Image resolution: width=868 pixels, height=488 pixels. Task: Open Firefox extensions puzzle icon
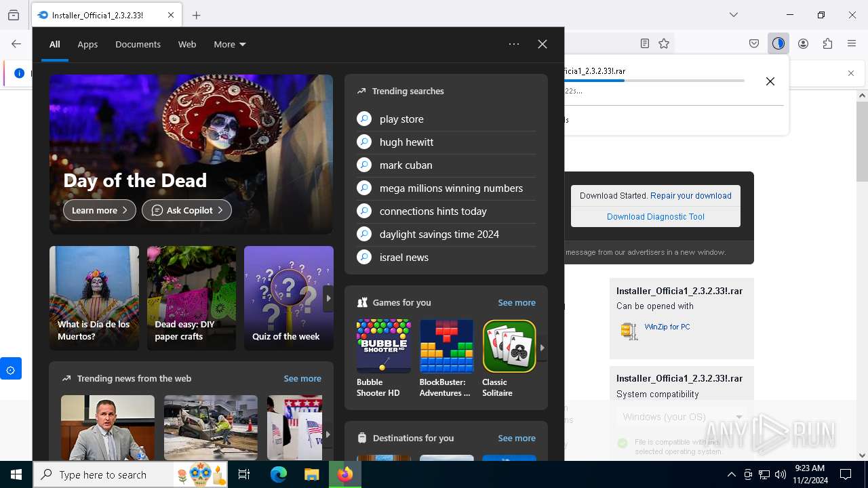point(827,43)
